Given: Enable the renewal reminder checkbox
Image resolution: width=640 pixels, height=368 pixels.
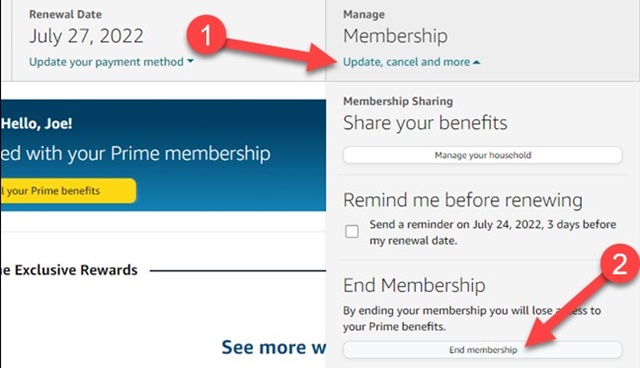Looking at the screenshot, I should (x=352, y=231).
